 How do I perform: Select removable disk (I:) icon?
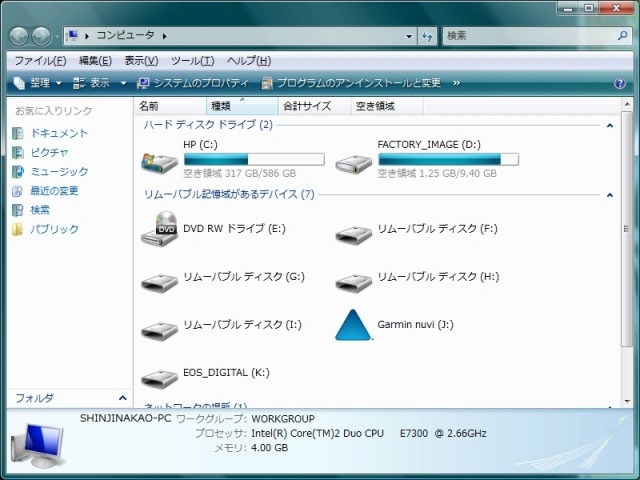pos(159,331)
